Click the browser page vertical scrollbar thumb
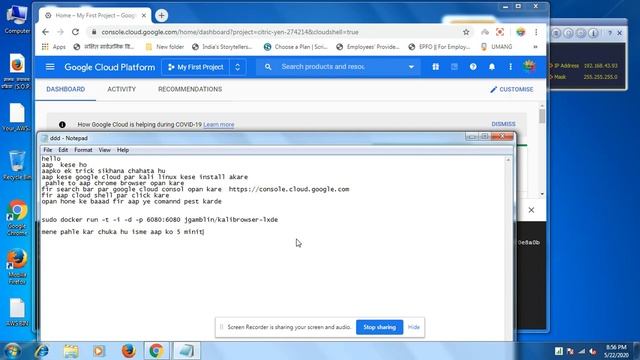This screenshot has height=360, width=640. pyautogui.click(x=542, y=116)
